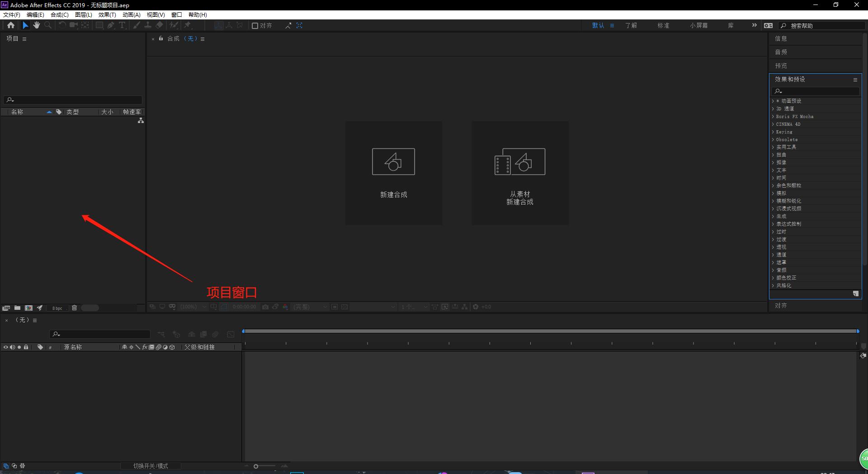Screen dimensions: 868x474
Task: Click 从素材新建合成 button
Action: (x=520, y=173)
